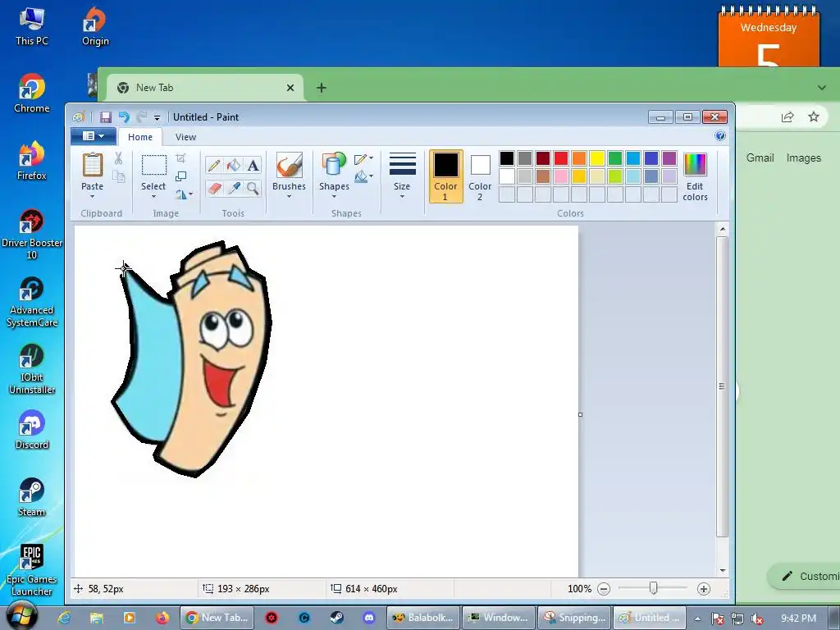Open Steam from the taskbar
The height and width of the screenshot is (630, 840).
click(337, 618)
